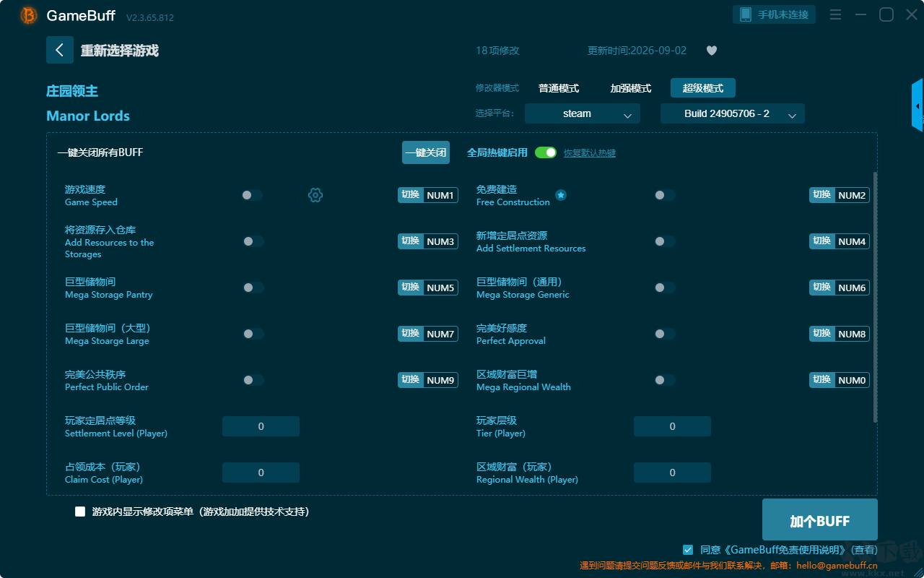Check the in-game cheat menu checkbox

(80, 512)
